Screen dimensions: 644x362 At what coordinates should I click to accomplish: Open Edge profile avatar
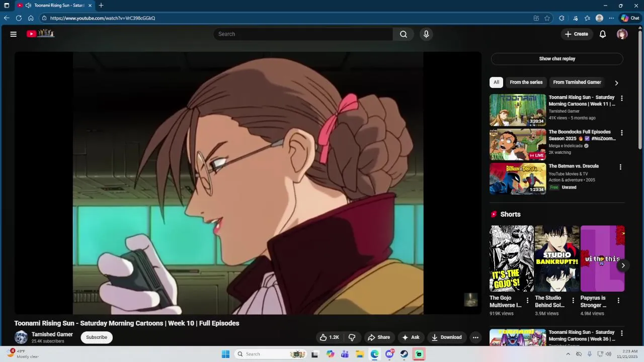[599, 18]
